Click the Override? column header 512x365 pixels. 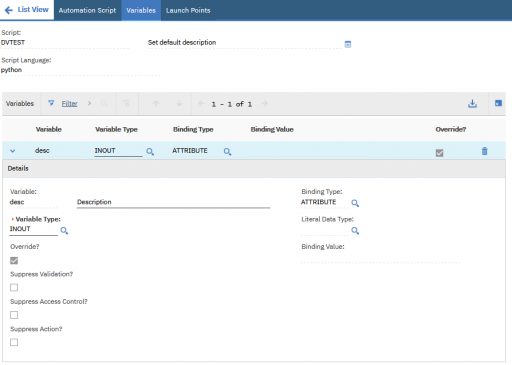(x=451, y=129)
